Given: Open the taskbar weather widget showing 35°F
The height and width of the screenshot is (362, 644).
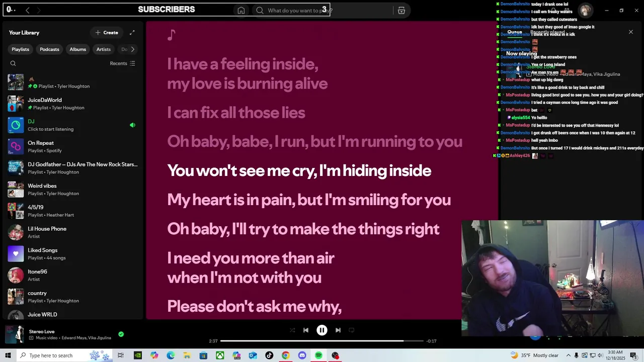Looking at the screenshot, I should click(534, 355).
